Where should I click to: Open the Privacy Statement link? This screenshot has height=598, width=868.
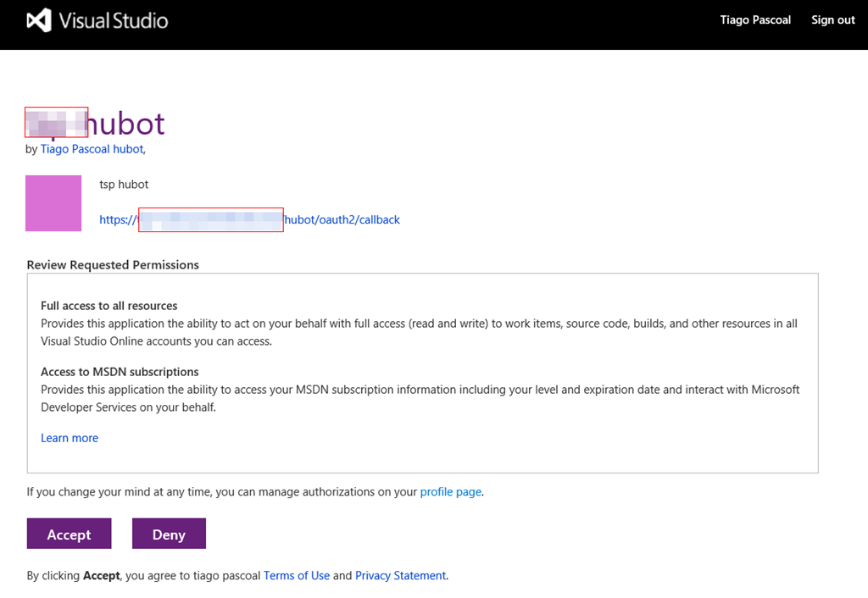[400, 575]
